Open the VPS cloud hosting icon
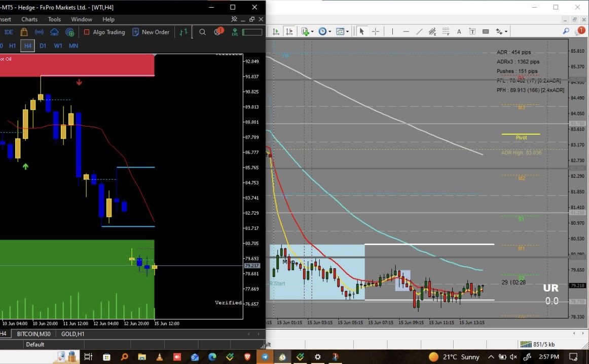The image size is (589, 364). 54,32
